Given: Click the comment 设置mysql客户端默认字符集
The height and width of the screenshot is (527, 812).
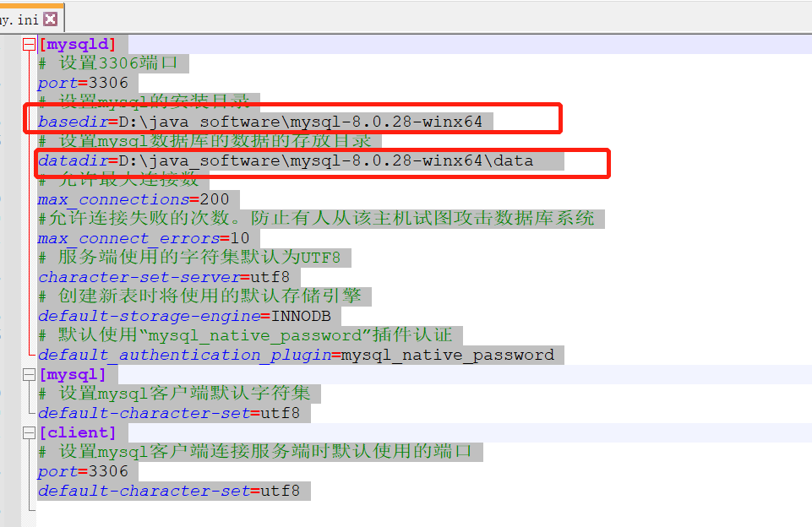Looking at the screenshot, I should pyautogui.click(x=175, y=393).
